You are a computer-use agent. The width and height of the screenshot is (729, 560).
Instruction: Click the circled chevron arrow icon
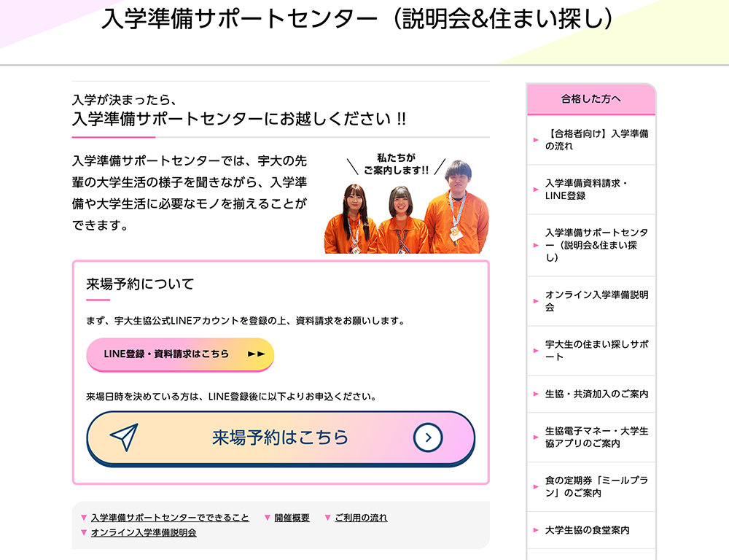click(428, 437)
